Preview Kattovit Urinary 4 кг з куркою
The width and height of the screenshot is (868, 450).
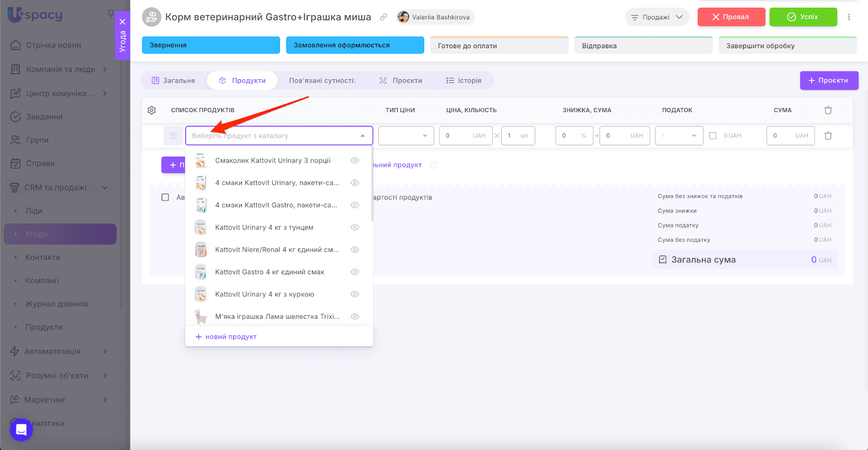355,294
